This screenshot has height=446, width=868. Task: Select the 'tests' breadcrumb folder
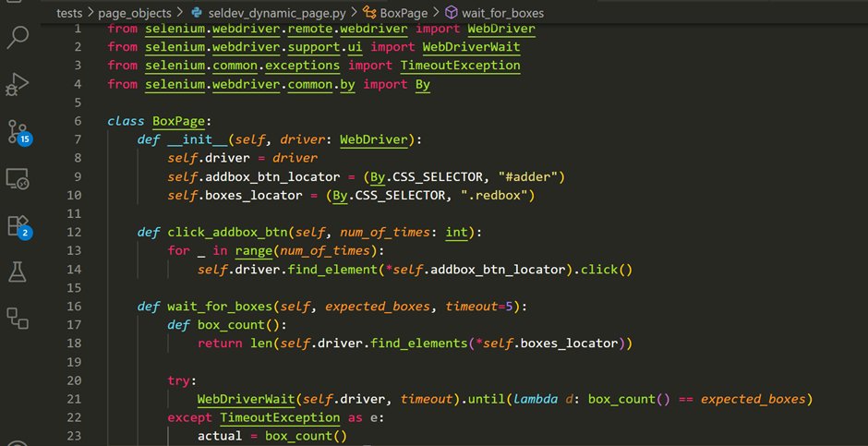[x=69, y=13]
